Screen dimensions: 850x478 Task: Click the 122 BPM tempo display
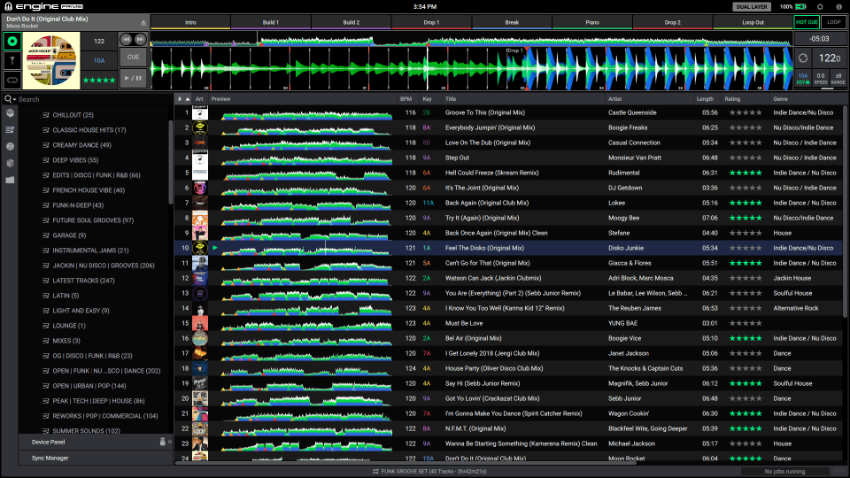pos(829,58)
